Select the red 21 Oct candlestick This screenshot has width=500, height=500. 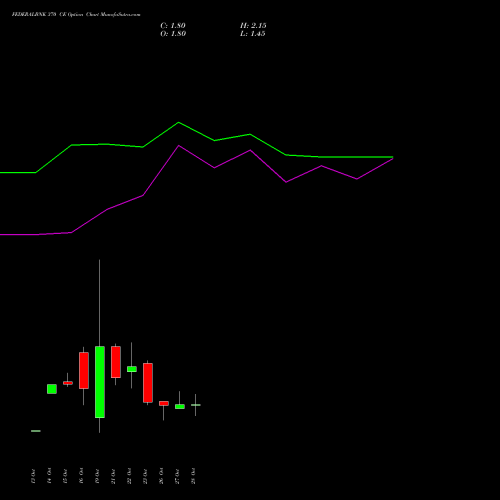click(x=116, y=362)
